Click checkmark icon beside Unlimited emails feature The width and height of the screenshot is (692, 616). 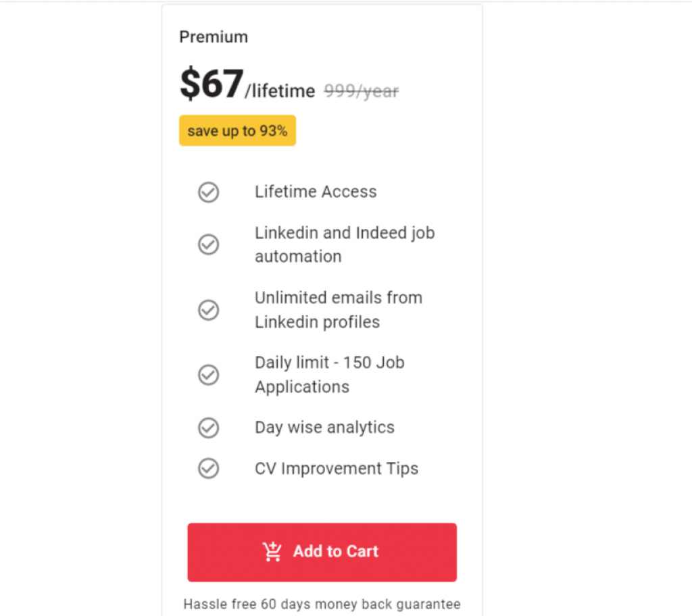(208, 310)
